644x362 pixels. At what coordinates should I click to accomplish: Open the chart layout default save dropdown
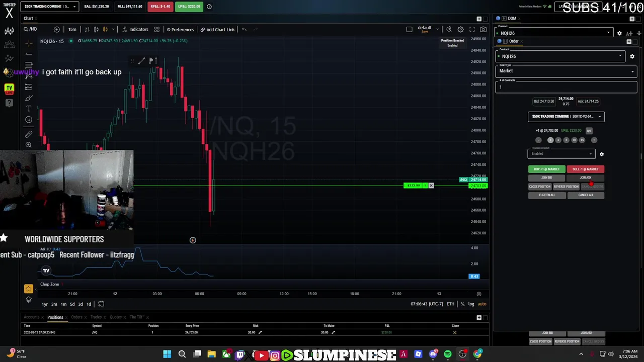[428, 29]
